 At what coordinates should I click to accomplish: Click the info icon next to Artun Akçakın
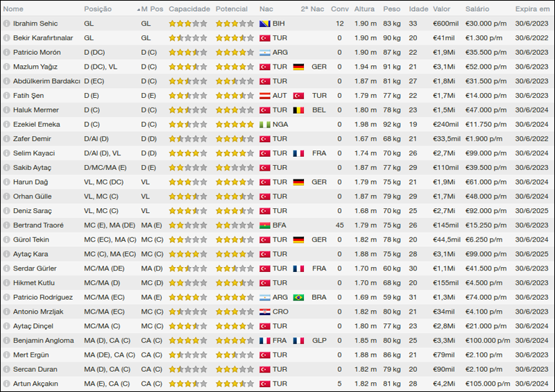(7, 384)
